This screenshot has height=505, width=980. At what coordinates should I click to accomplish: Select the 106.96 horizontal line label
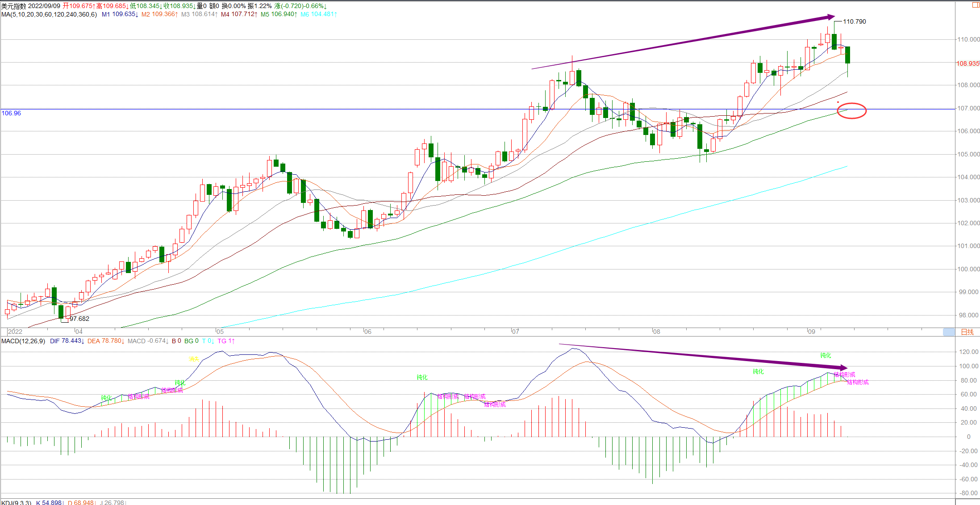tap(11, 113)
